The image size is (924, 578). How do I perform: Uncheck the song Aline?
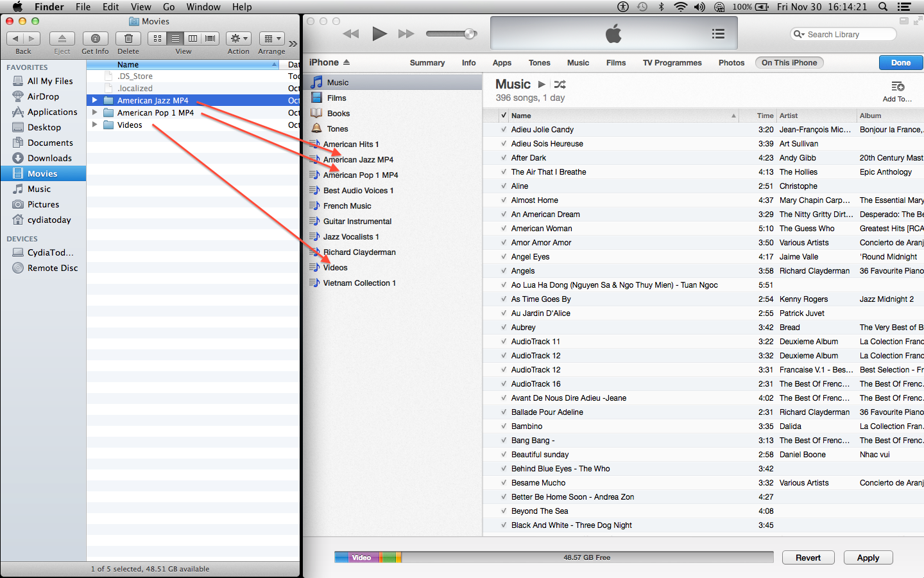tap(504, 186)
